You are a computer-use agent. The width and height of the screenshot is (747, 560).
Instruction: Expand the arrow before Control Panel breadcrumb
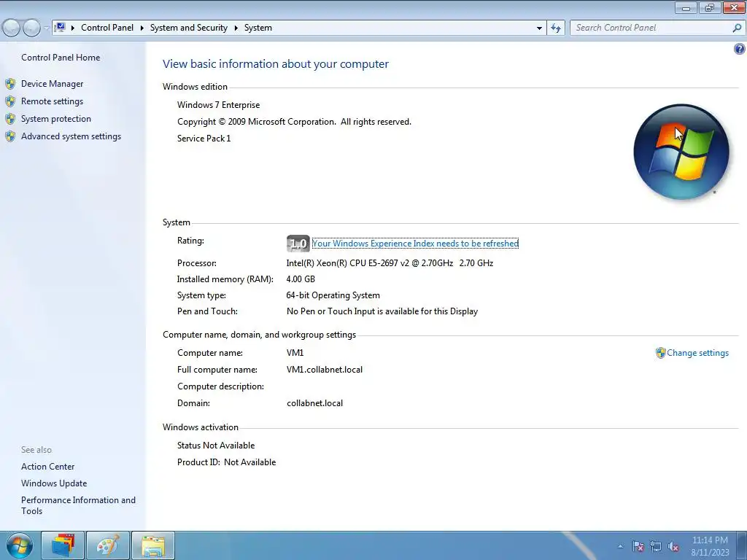click(73, 28)
